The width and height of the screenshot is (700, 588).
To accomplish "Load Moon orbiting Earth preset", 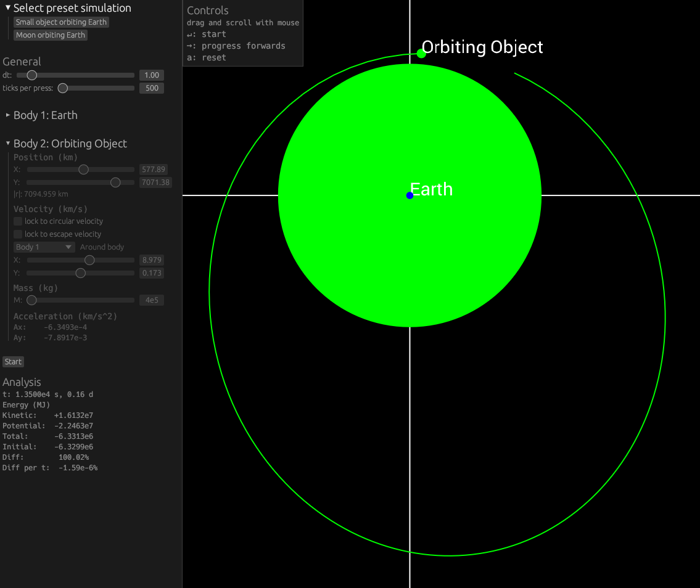I will click(x=51, y=35).
